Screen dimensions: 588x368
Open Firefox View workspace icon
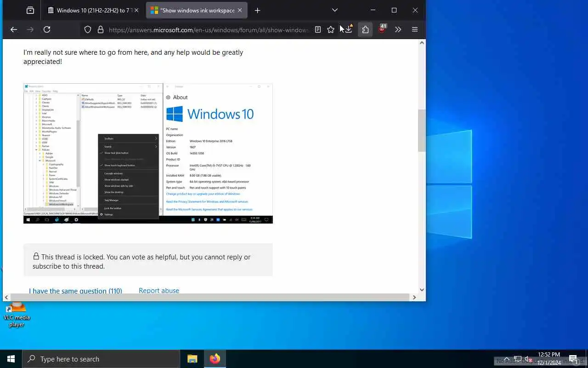tap(30, 10)
